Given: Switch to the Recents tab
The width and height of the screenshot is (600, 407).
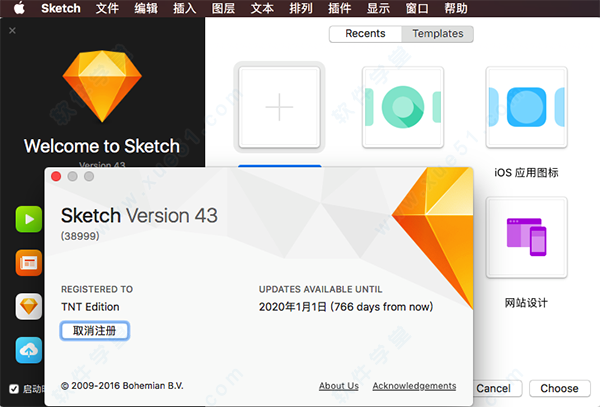Looking at the screenshot, I should [x=365, y=34].
